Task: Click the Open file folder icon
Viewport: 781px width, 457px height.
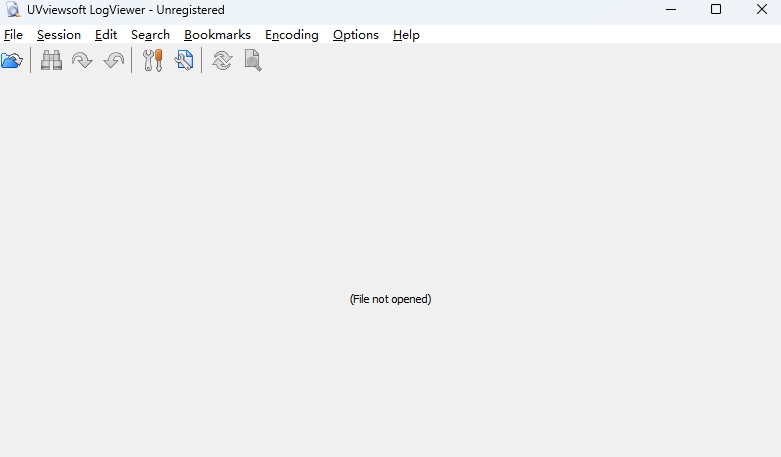Action: tap(12, 60)
